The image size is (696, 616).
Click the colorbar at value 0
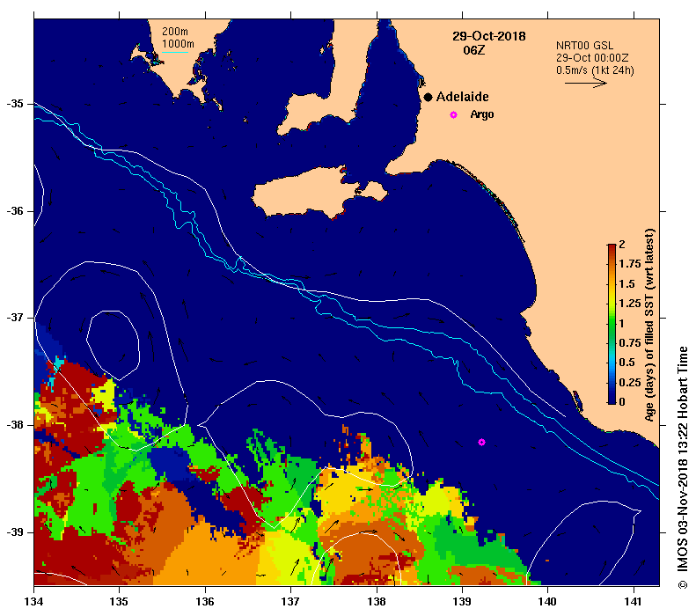click(612, 402)
